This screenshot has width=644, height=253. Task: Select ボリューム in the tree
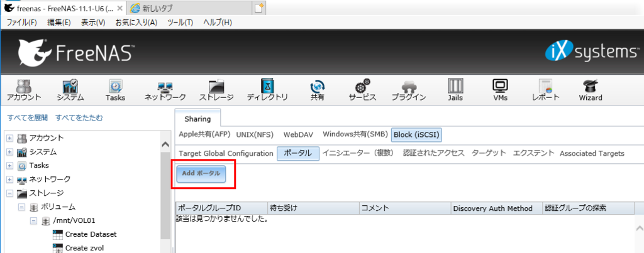[58, 207]
